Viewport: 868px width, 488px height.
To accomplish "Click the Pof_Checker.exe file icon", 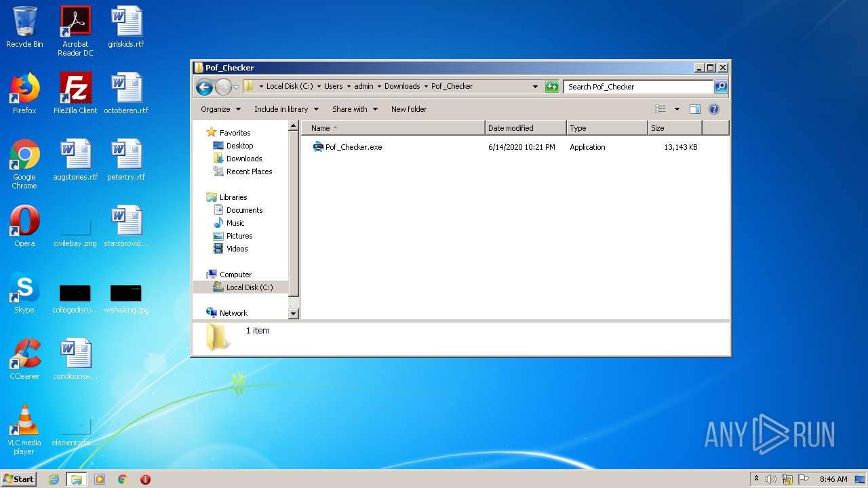I will pyautogui.click(x=318, y=147).
